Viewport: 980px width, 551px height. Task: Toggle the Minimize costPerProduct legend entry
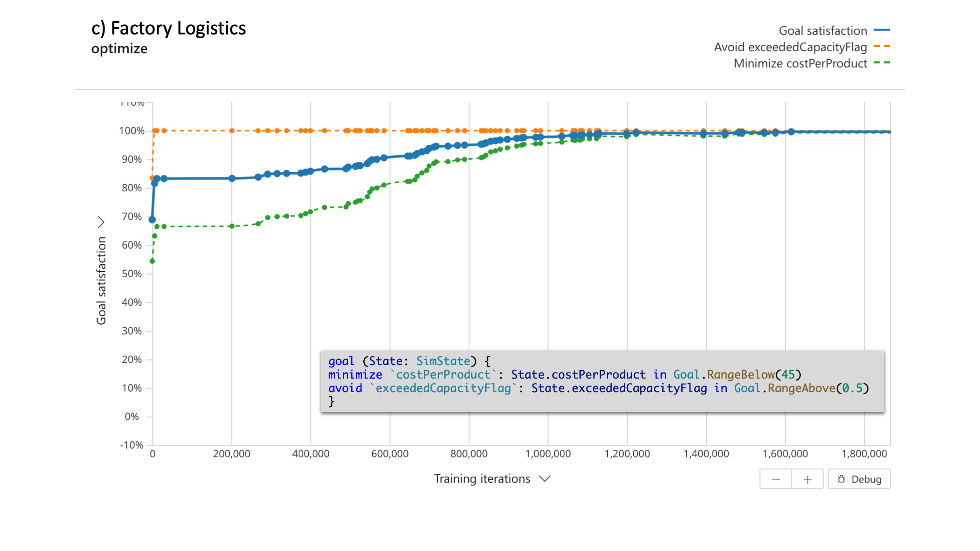click(x=812, y=63)
